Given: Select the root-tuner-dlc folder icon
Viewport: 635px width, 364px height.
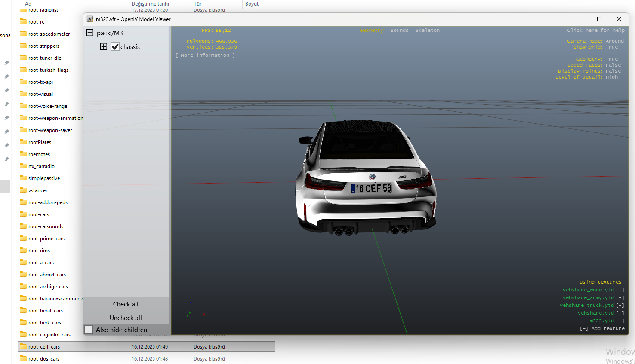Looking at the screenshot, I should (23, 58).
